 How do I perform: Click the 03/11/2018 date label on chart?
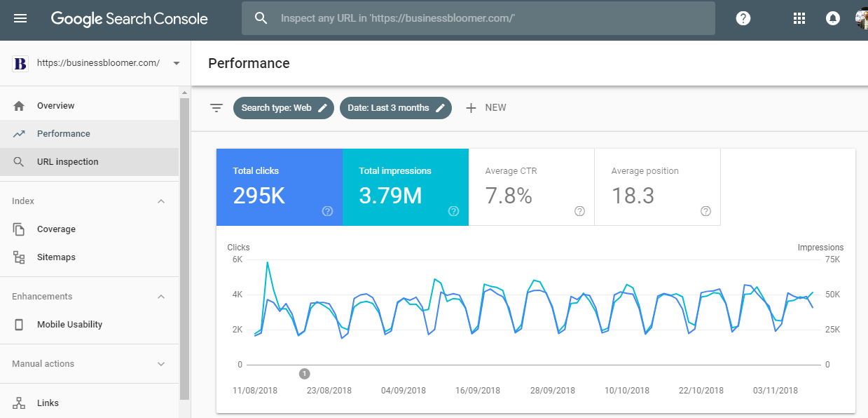776,391
